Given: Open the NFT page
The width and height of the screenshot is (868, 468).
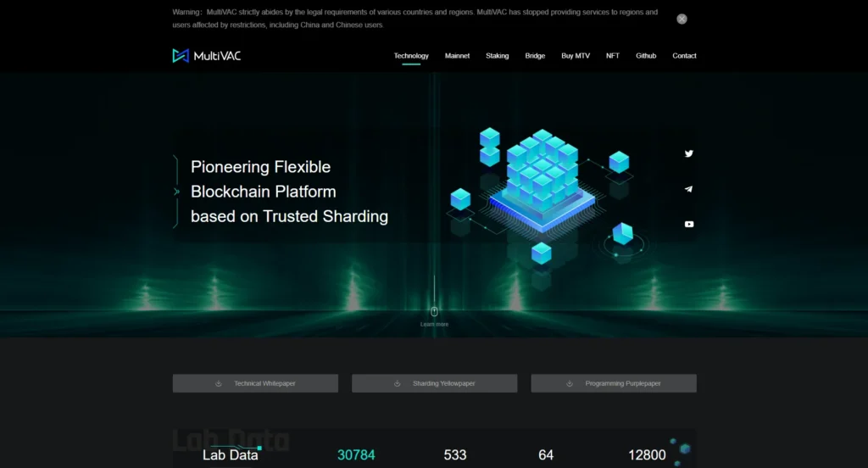Looking at the screenshot, I should [x=612, y=56].
